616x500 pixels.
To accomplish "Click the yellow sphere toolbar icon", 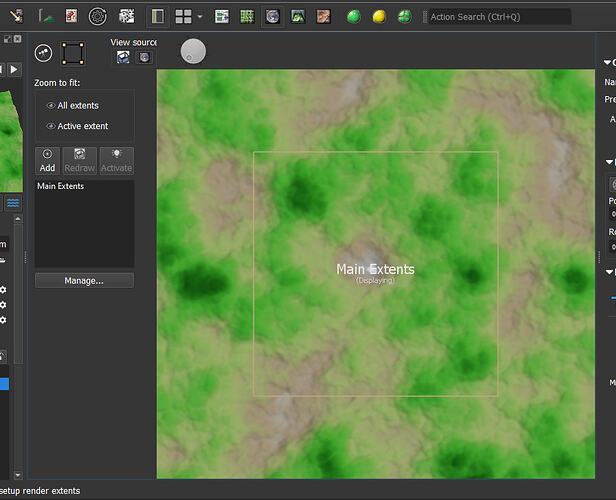I will click(x=379, y=17).
